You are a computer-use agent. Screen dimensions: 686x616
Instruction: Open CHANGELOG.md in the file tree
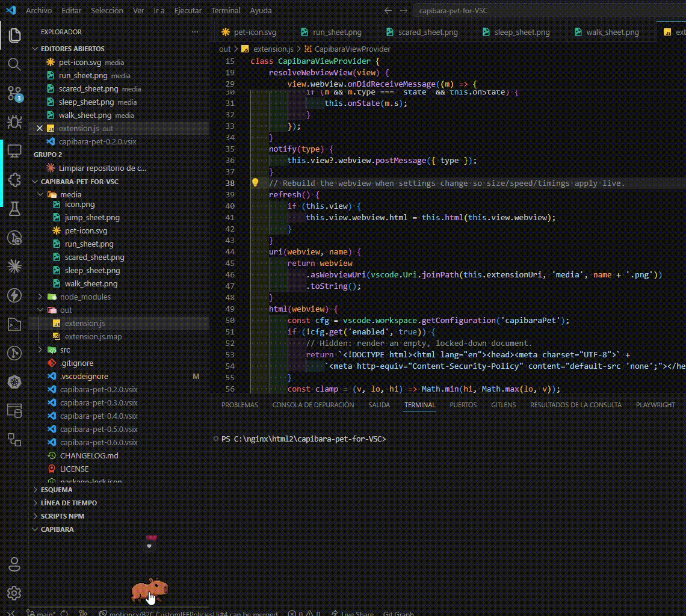click(x=89, y=455)
